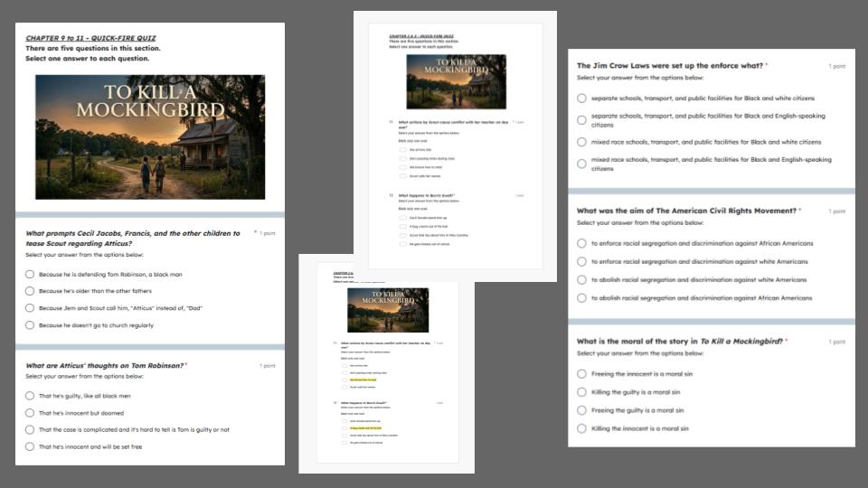Screen dimensions: 868x488
Task: Click '1 point' label beside Jim Crow question
Action: tap(837, 66)
